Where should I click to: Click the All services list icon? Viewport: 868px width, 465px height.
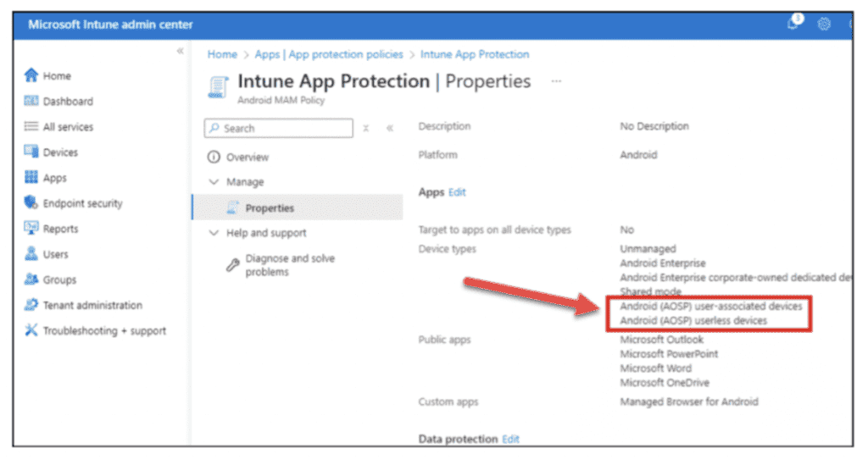click(x=31, y=126)
